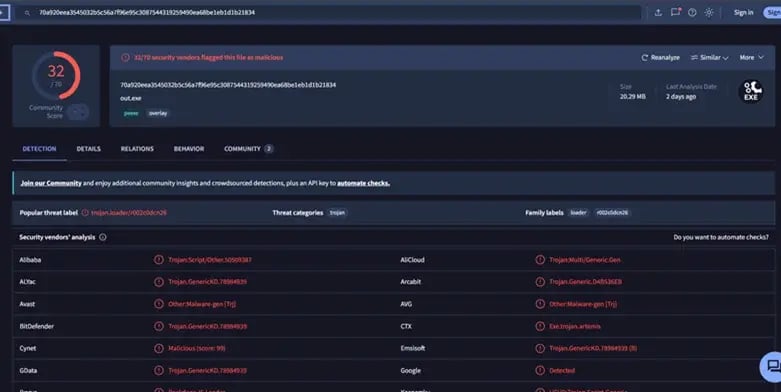Click AliCloud's Trojan:Multi/Generic.Gen result

click(x=585, y=260)
